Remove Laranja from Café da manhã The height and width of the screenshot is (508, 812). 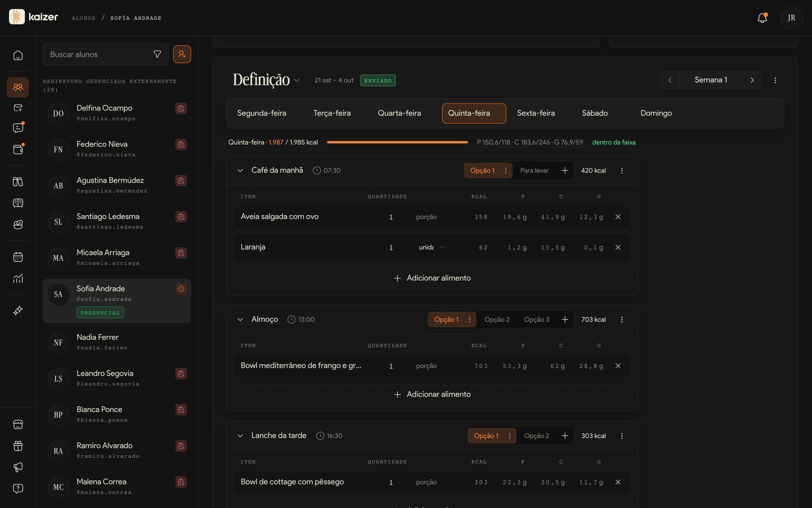click(x=618, y=247)
